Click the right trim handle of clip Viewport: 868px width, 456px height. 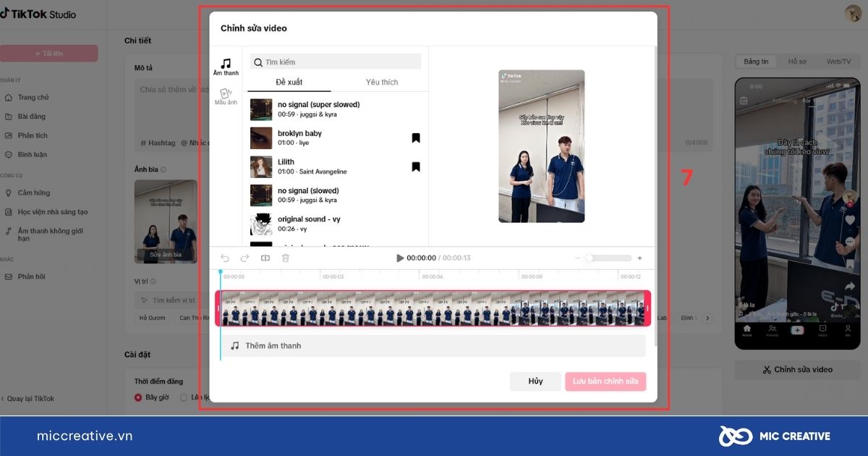tap(648, 308)
